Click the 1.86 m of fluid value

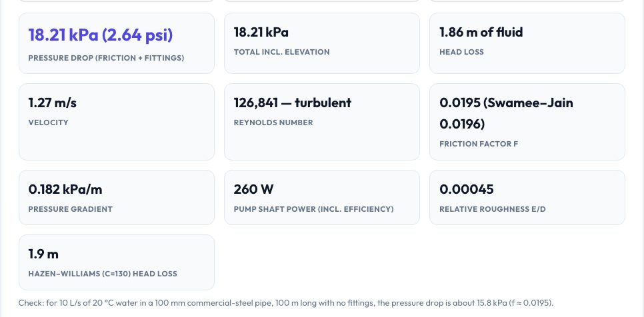point(481,33)
